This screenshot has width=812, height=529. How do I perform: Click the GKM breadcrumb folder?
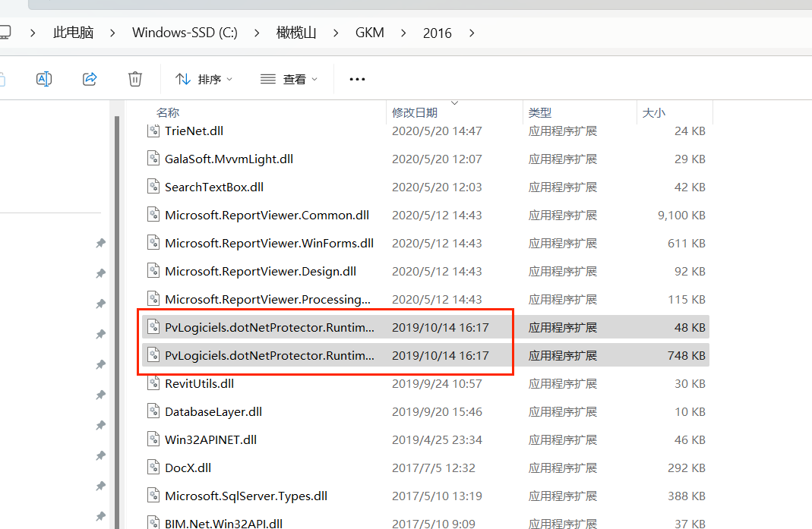(x=370, y=33)
